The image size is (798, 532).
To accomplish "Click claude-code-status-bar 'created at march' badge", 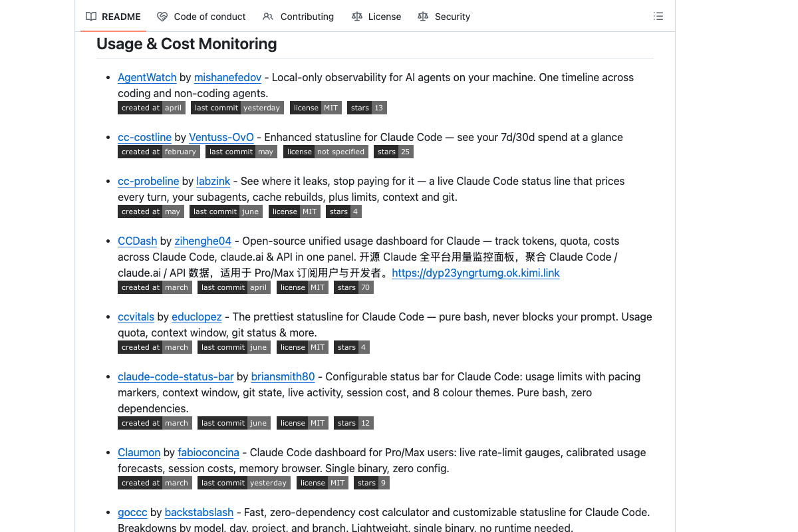I will click(155, 423).
